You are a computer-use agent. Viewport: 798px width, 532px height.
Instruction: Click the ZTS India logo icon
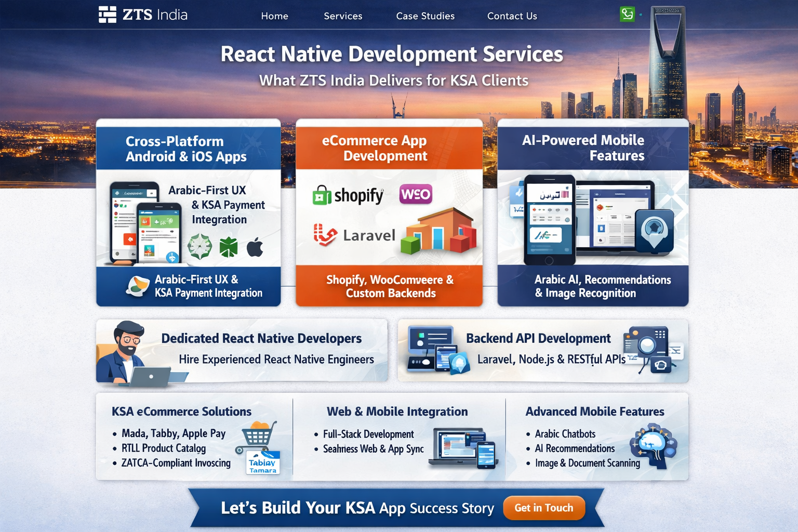click(108, 15)
